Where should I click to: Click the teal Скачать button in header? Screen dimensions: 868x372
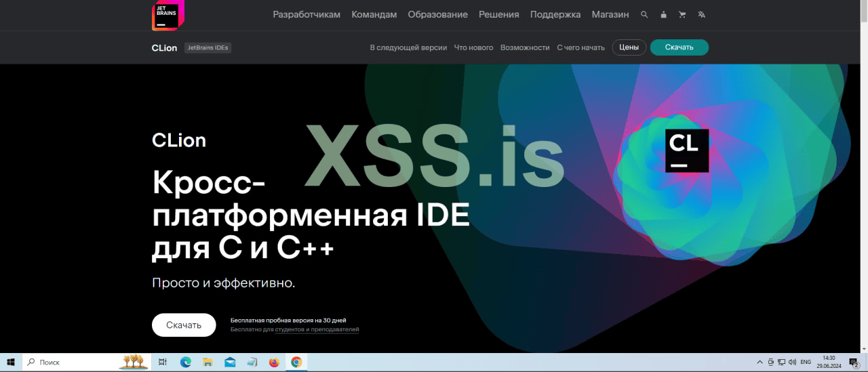[679, 47]
